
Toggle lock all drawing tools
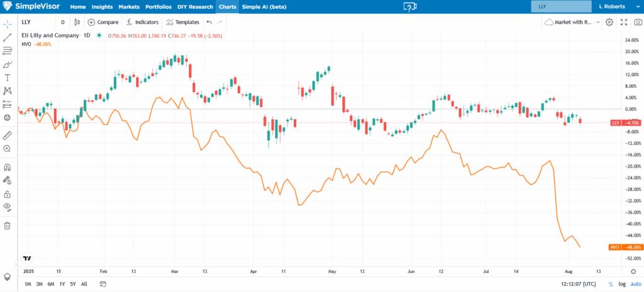8,194
